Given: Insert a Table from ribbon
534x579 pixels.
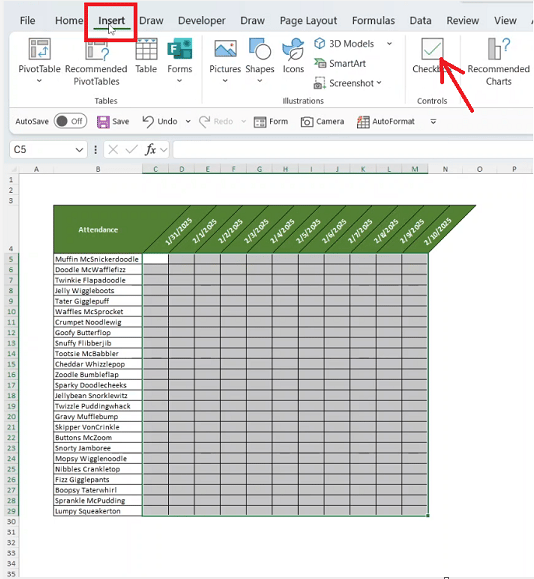Looking at the screenshot, I should (146, 56).
